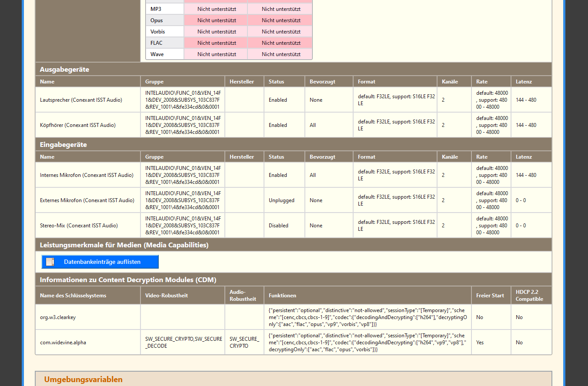Click the Umgebungsvariablen section heading
The height and width of the screenshot is (386, 588).
(x=84, y=379)
